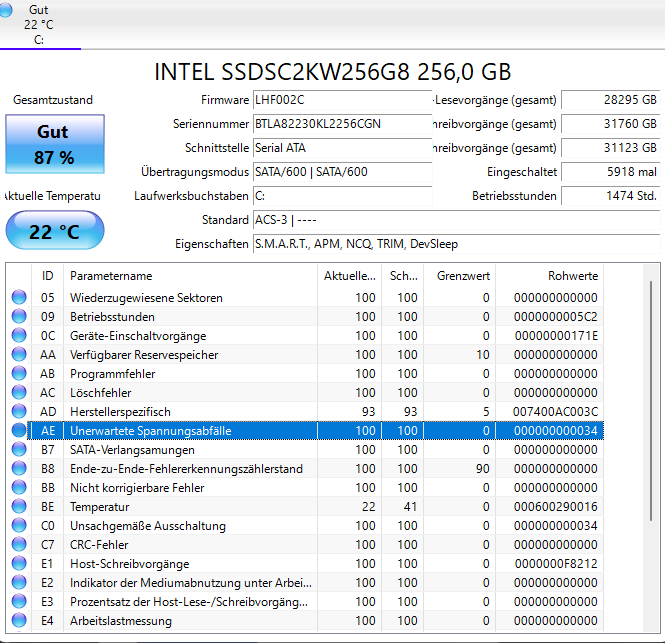665x643 pixels.
Task: Click the status orb of row AB
Action: 19,373
